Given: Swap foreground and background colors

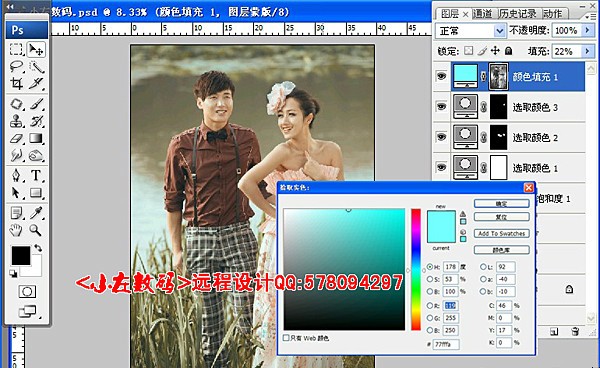Looking at the screenshot, I should (x=38, y=248).
